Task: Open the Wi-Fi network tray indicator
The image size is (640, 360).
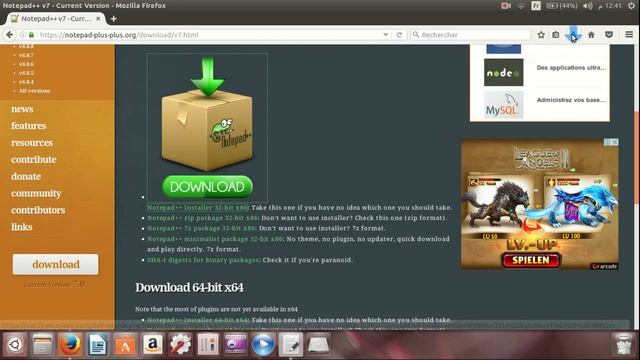Action: pos(521,6)
